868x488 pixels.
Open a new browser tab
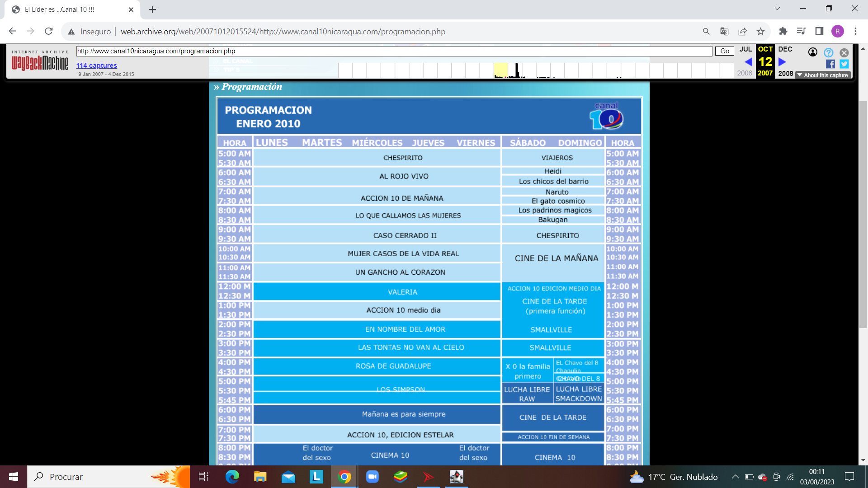[152, 9]
